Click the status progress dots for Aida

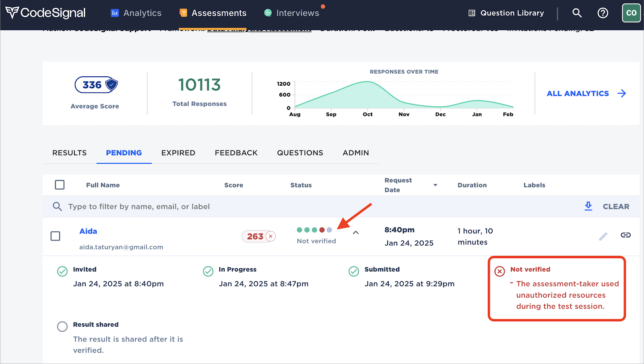pos(314,230)
